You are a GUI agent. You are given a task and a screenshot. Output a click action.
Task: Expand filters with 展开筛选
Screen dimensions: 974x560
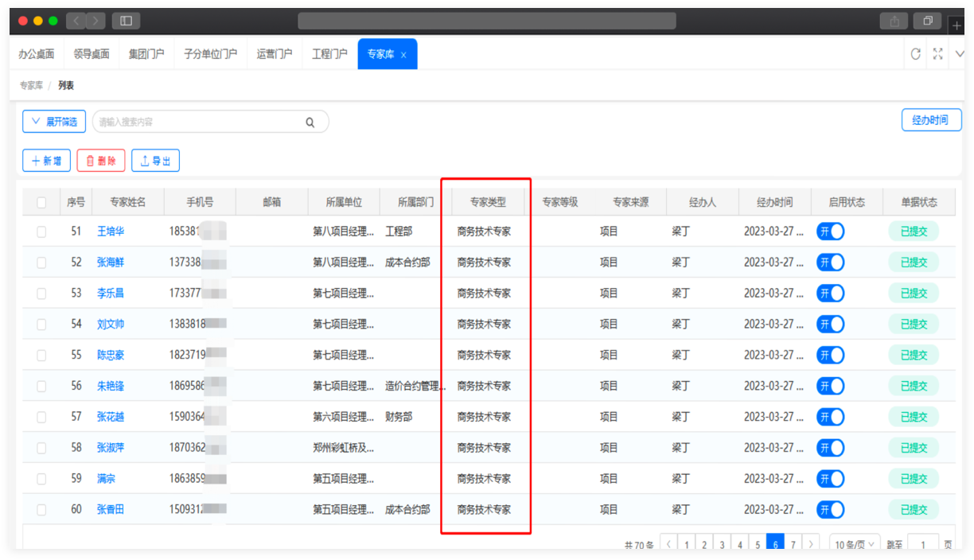54,121
